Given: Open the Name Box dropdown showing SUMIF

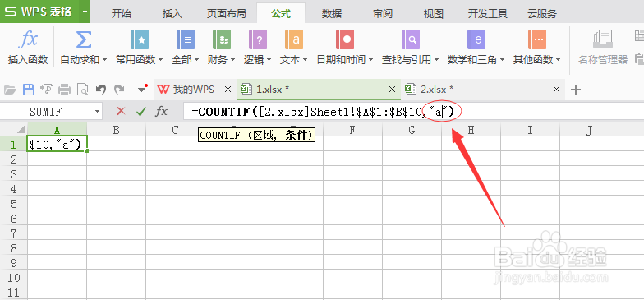Looking at the screenshot, I should coord(97,112).
